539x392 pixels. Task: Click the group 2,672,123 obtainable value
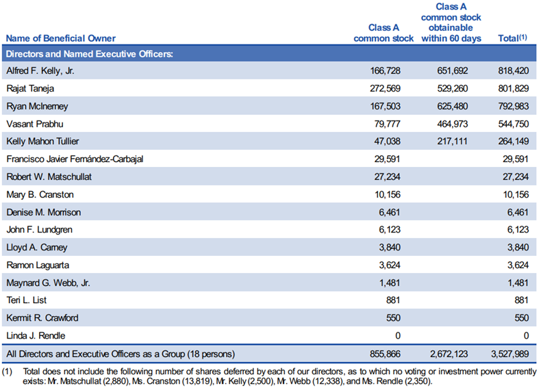click(x=449, y=354)
